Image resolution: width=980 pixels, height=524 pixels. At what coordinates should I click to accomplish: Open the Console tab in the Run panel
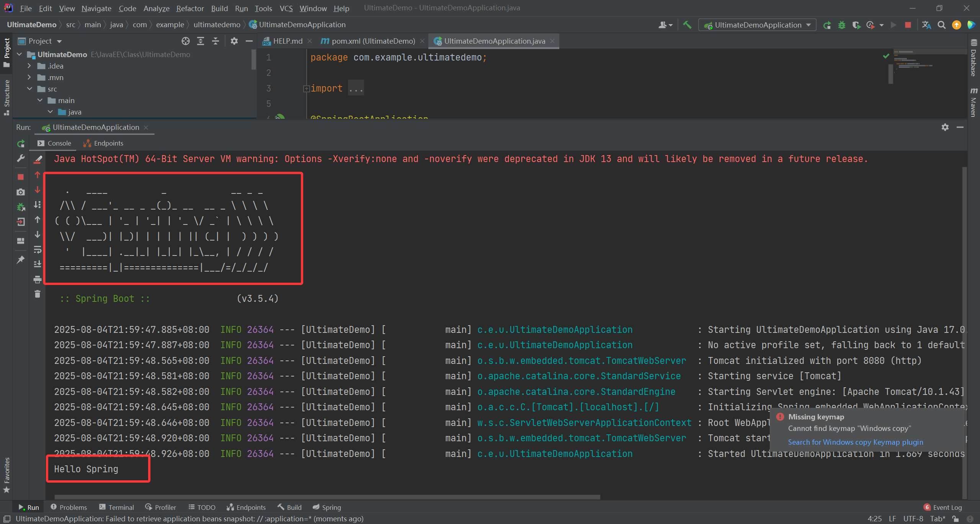click(55, 143)
